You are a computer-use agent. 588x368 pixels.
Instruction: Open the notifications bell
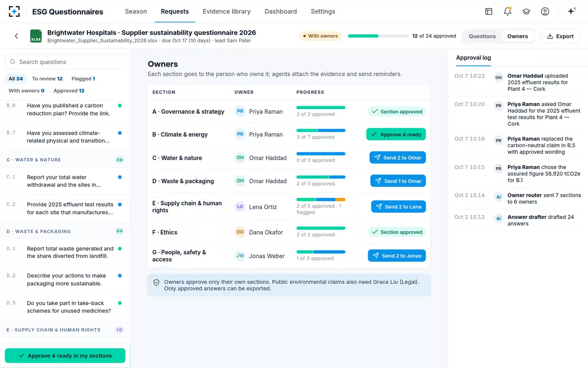(x=508, y=11)
